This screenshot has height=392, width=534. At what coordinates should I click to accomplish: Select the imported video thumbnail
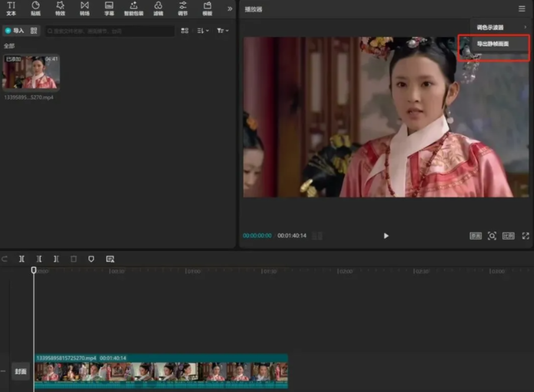31,72
